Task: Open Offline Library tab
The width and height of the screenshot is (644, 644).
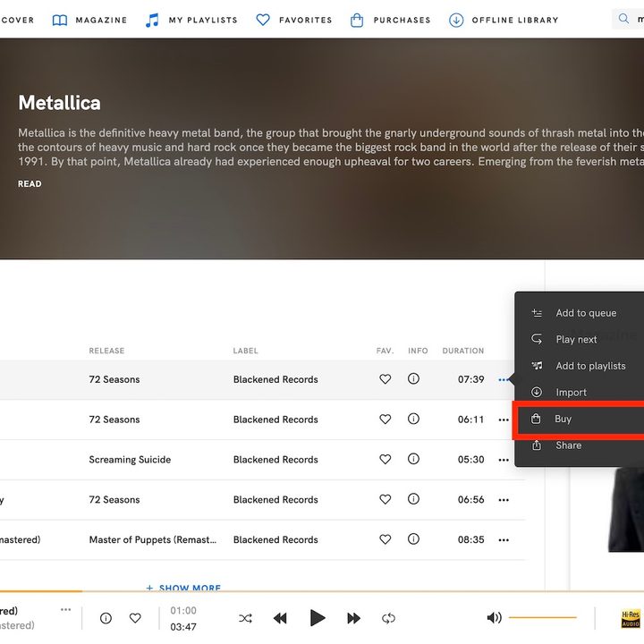Action: 504,20
